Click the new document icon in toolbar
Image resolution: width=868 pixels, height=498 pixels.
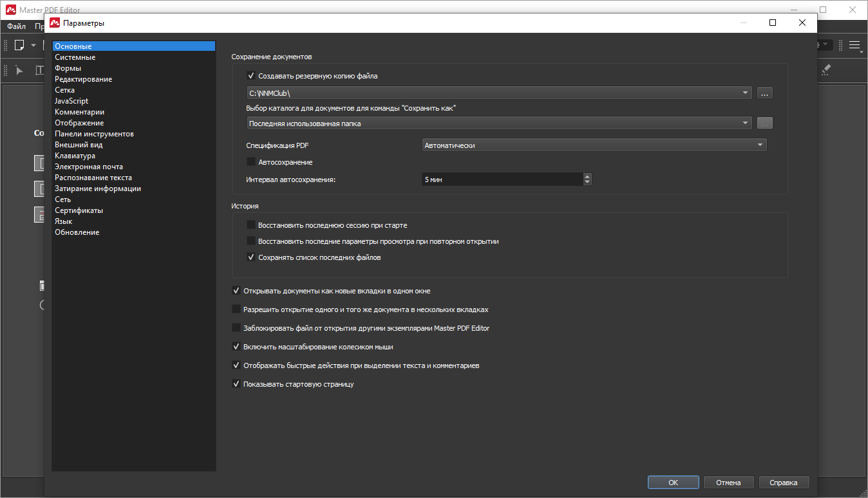[x=19, y=45]
